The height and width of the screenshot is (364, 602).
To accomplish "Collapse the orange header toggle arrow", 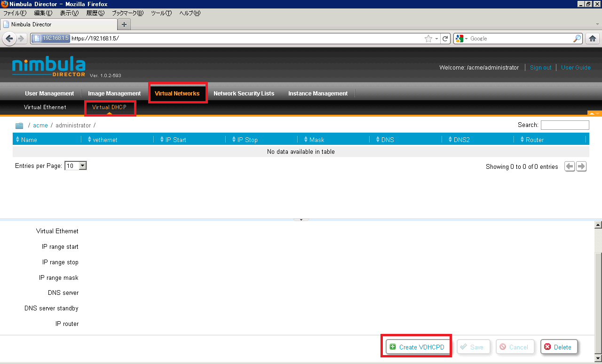I will [x=594, y=113].
